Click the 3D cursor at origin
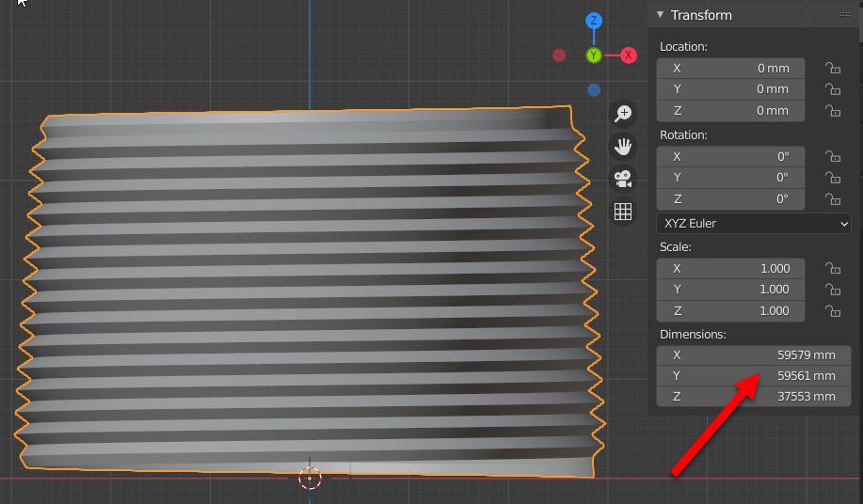Image resolution: width=863 pixels, height=504 pixels. [310, 479]
